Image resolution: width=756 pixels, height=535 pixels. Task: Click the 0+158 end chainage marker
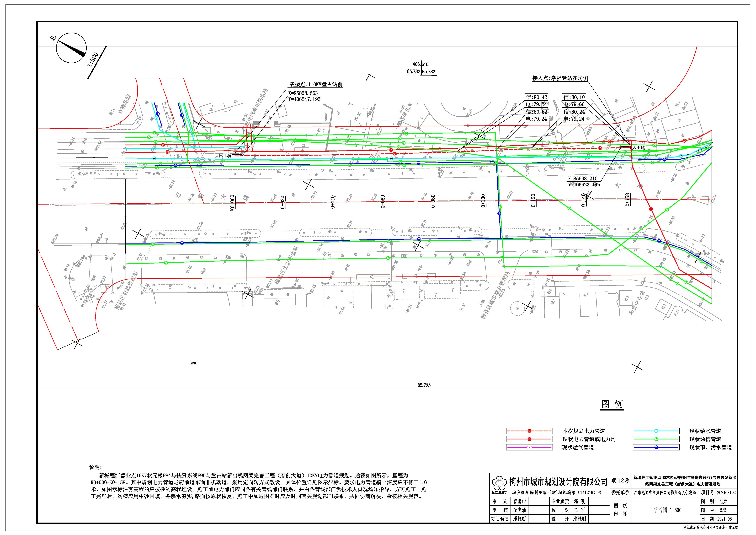tap(627, 200)
